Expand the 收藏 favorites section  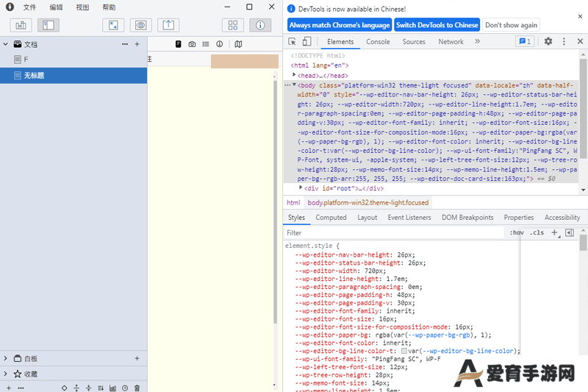[x=6, y=374]
